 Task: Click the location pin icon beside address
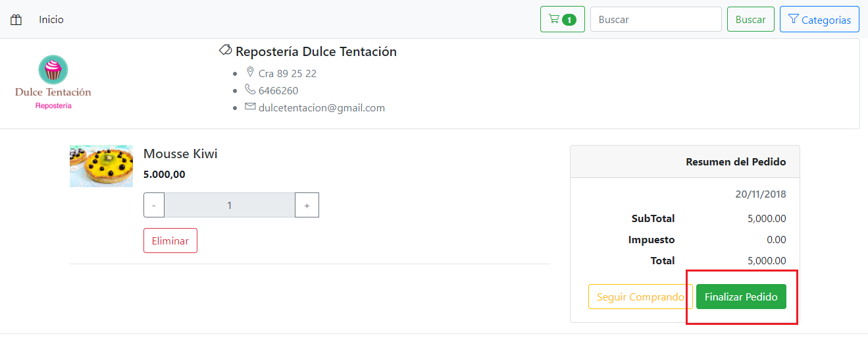tap(250, 72)
